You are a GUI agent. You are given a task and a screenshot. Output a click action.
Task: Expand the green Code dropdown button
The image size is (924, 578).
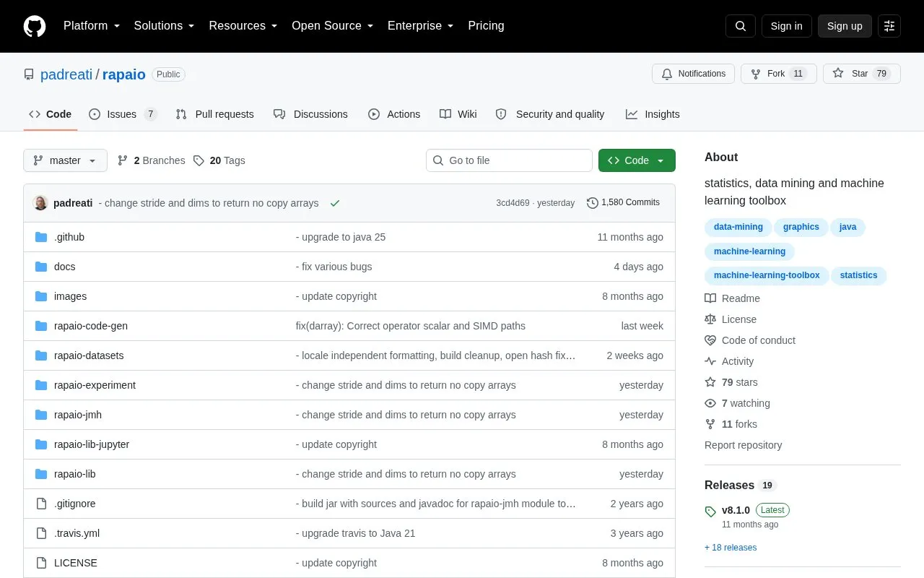[637, 160]
